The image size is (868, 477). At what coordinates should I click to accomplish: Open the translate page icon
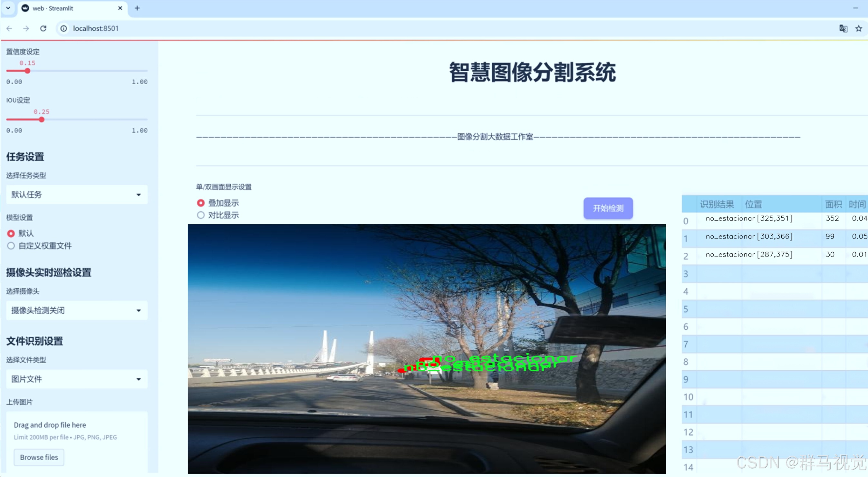[x=843, y=28]
